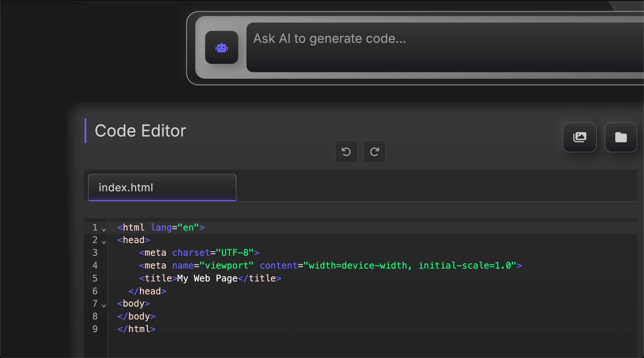Open the image gallery icon button
The width and height of the screenshot is (644, 358).
tap(580, 137)
